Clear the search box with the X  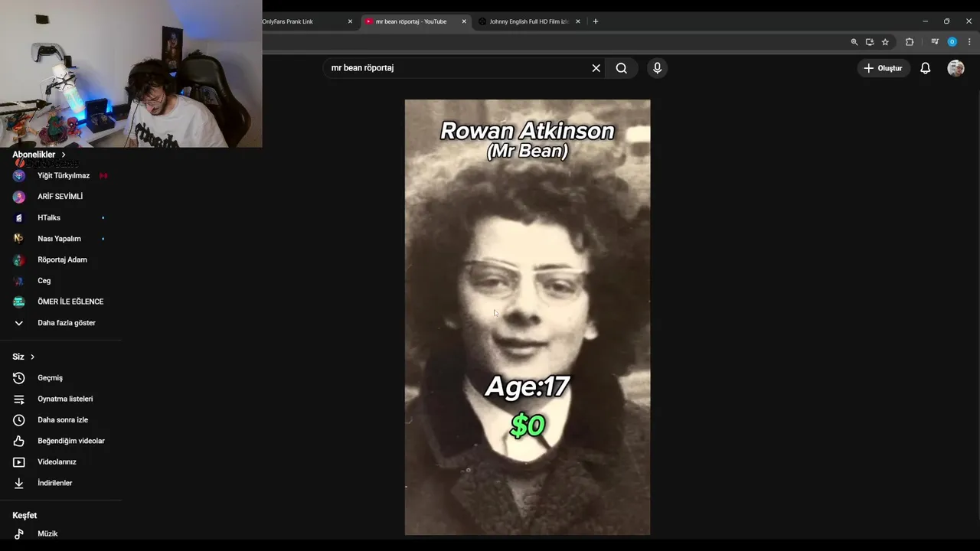coord(596,68)
